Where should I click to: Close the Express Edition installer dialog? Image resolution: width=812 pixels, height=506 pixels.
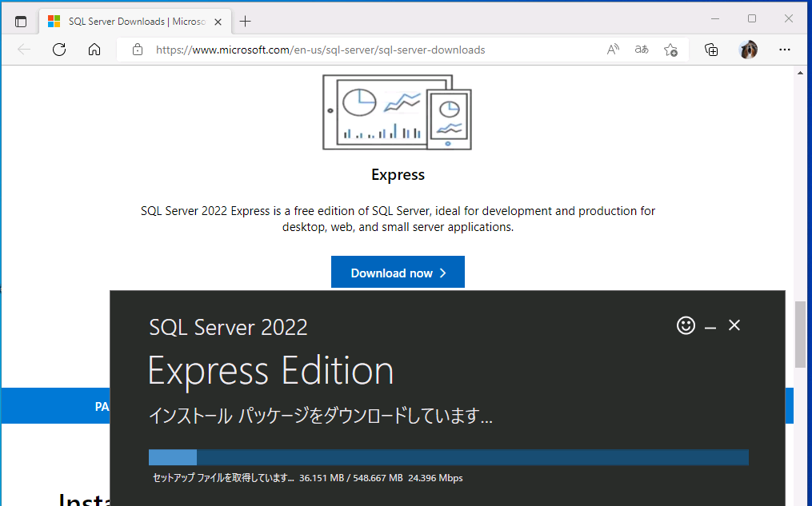click(734, 325)
